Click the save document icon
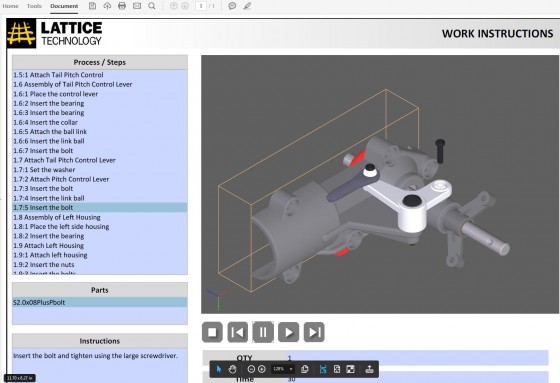The height and width of the screenshot is (383, 560). tap(92, 6)
